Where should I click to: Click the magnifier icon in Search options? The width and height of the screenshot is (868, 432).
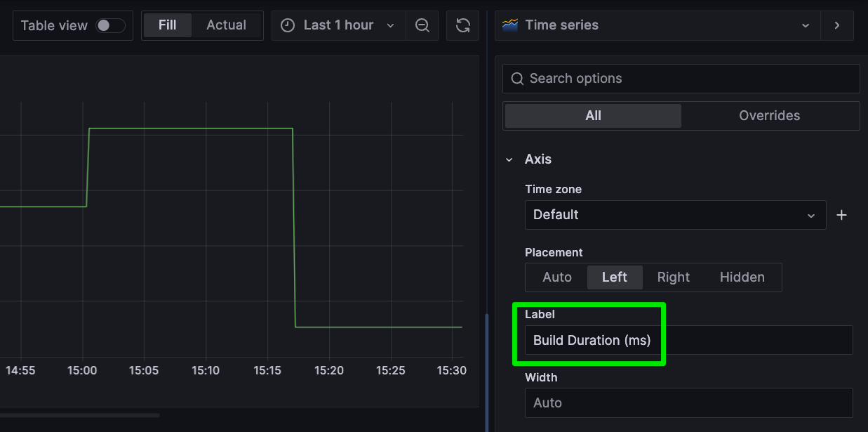pos(517,79)
